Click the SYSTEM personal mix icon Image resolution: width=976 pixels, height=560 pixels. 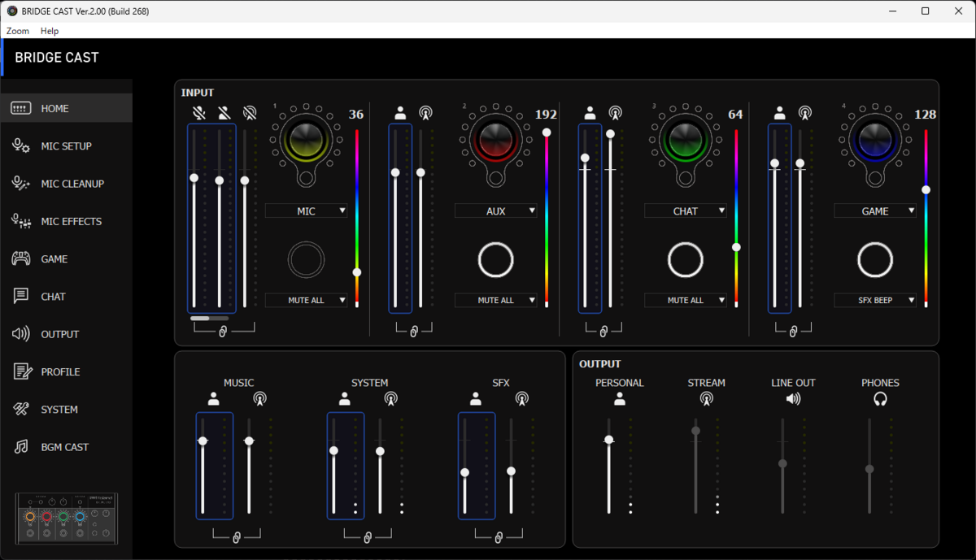click(345, 398)
